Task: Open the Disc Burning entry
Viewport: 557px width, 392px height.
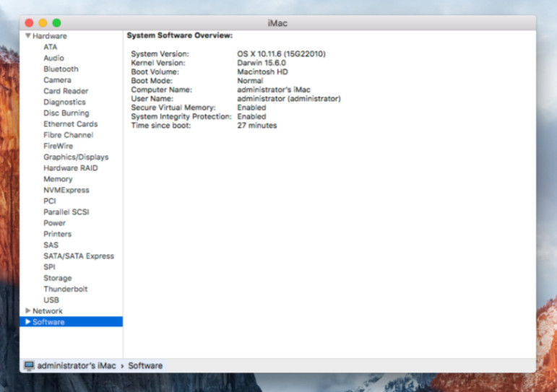Action: point(66,113)
